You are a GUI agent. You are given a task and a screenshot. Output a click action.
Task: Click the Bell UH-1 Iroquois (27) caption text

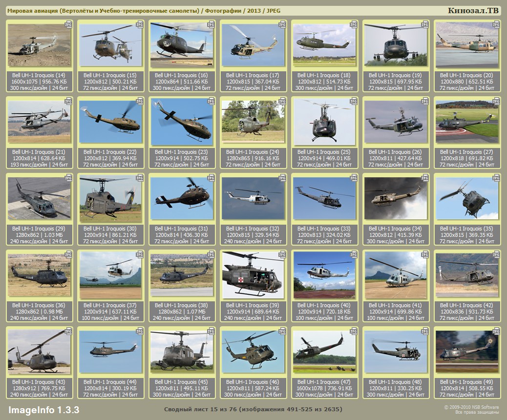point(466,152)
